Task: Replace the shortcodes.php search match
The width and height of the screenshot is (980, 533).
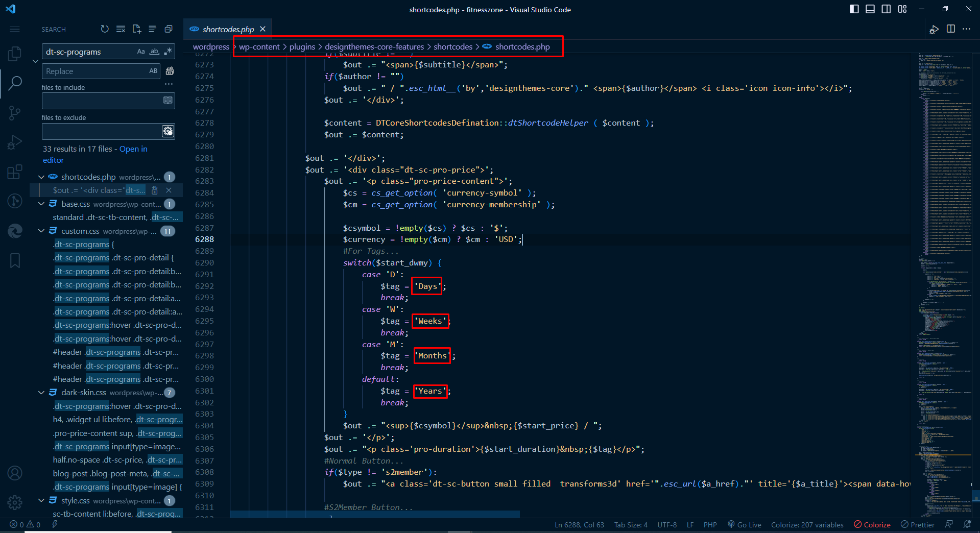Action: pos(155,190)
